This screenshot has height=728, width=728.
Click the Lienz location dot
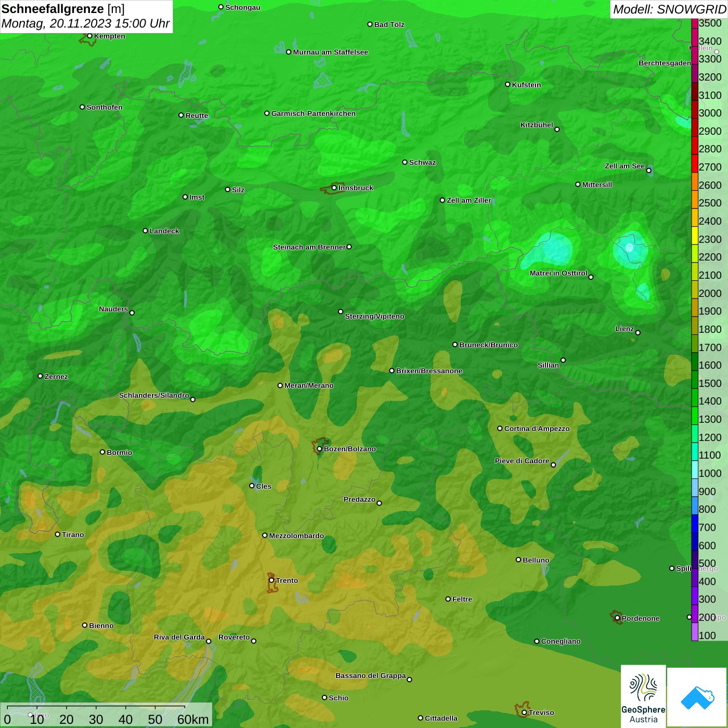click(x=638, y=333)
